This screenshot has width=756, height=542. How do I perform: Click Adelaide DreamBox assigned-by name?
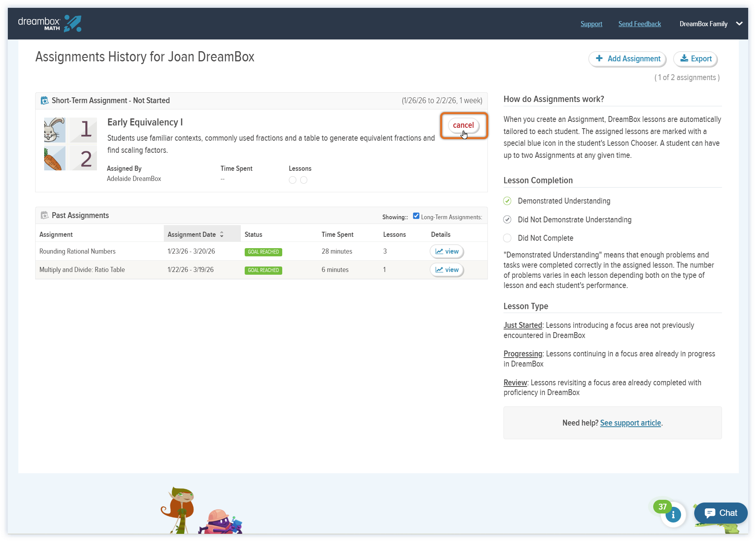pyautogui.click(x=134, y=179)
